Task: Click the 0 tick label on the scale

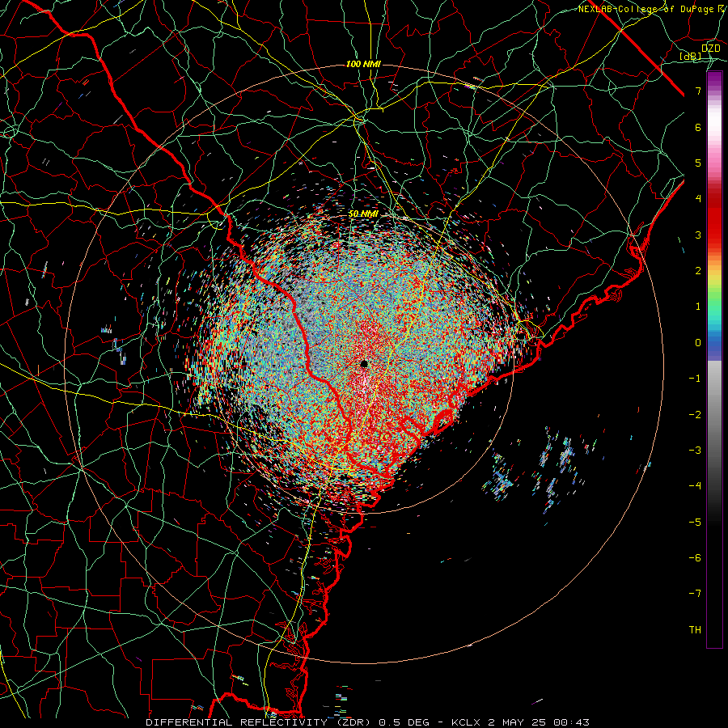Action: [698, 343]
